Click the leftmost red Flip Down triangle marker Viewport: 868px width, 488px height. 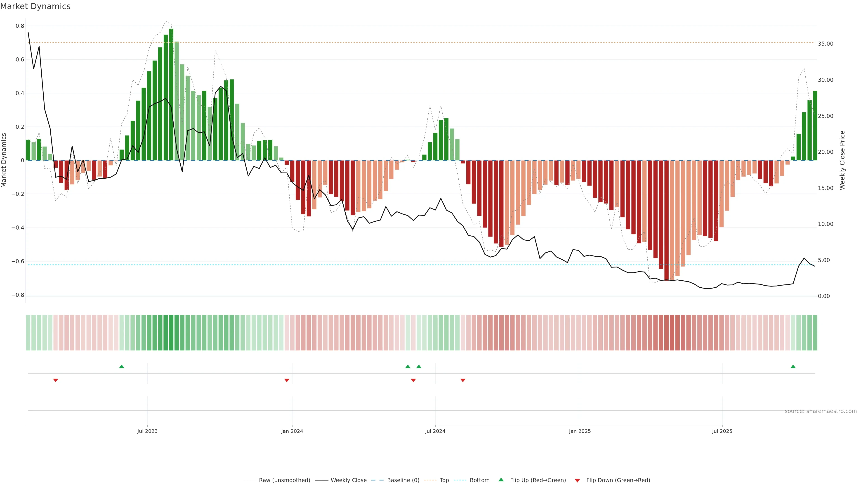[56, 380]
